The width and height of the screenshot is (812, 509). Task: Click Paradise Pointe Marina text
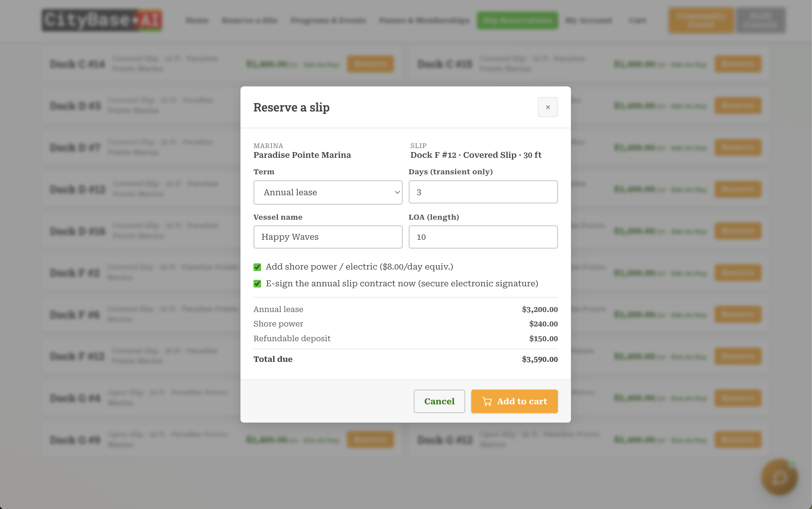tap(302, 155)
